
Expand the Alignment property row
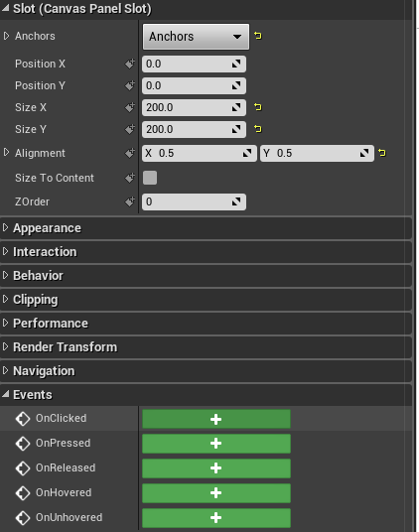tap(6, 152)
